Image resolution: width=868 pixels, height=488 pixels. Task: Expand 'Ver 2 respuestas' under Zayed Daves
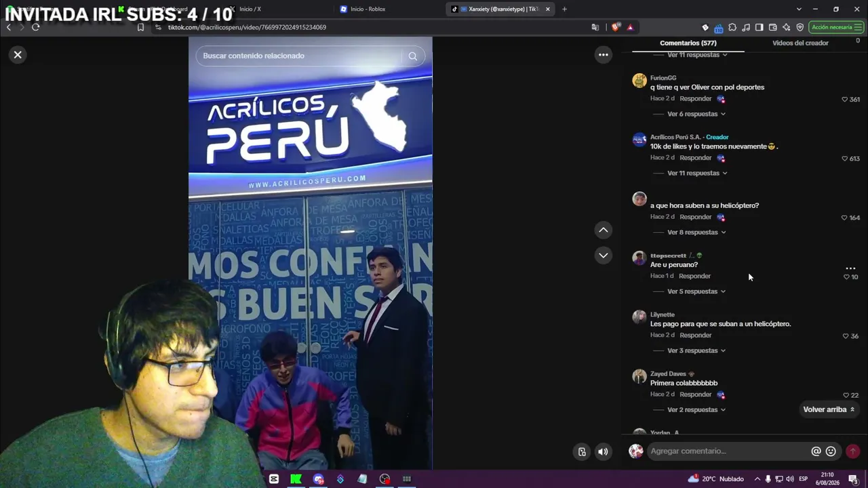click(696, 410)
